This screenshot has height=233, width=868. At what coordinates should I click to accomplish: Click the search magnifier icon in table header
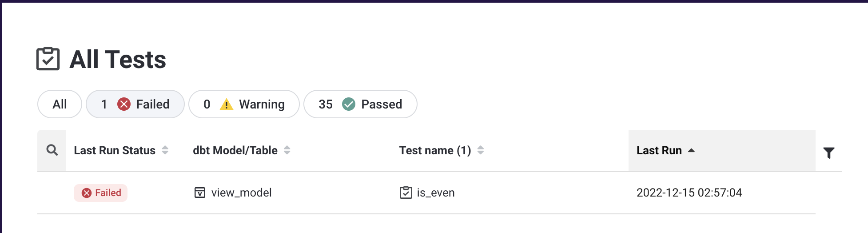[x=52, y=150]
